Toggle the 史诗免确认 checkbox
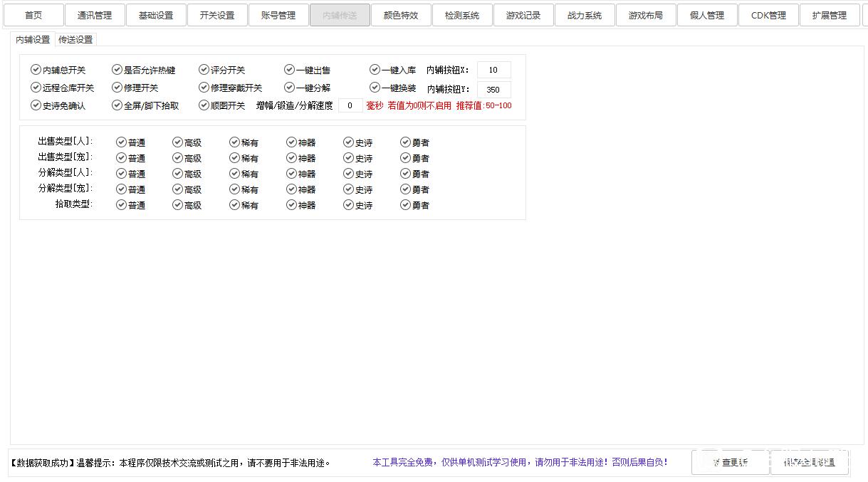 [58, 105]
